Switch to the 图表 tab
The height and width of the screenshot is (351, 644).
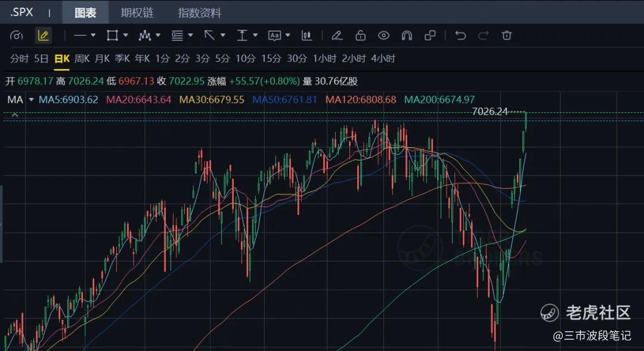pyautogui.click(x=85, y=13)
